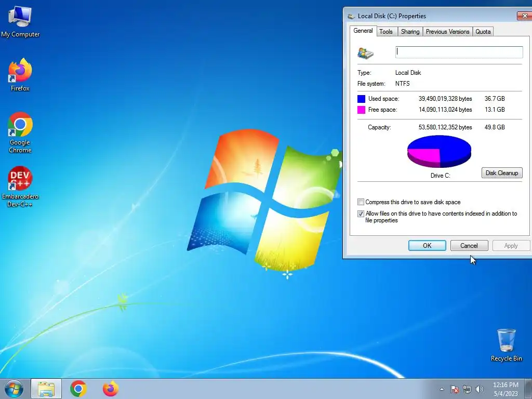
Task: Open the Action Center flag icon
Action: (x=454, y=389)
